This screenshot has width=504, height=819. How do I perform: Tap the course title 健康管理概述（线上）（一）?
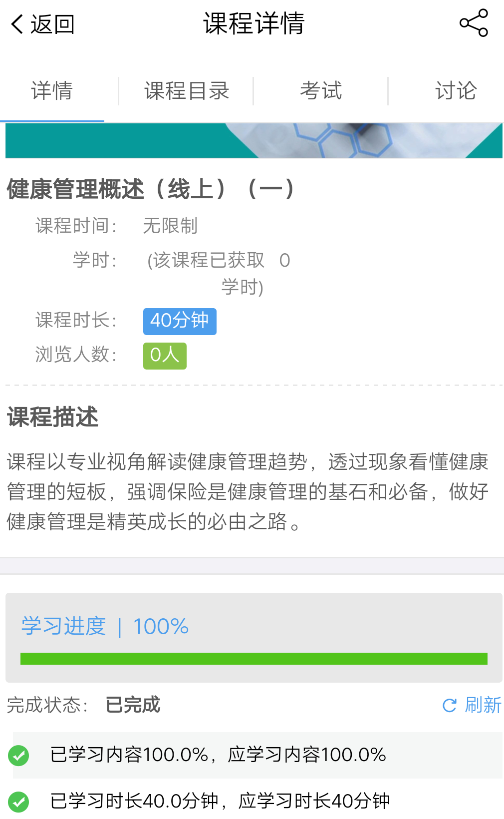[150, 190]
